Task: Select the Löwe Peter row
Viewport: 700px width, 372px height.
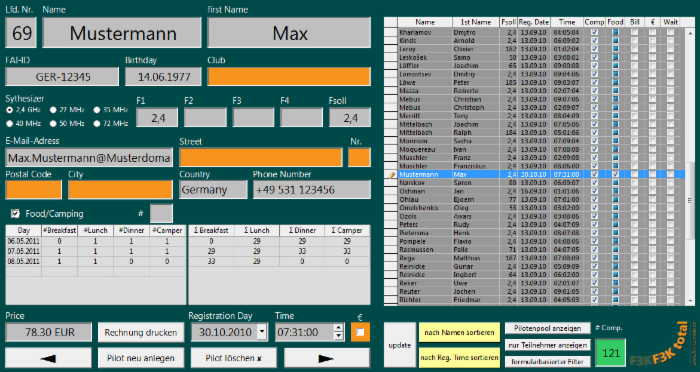Action: point(535,83)
